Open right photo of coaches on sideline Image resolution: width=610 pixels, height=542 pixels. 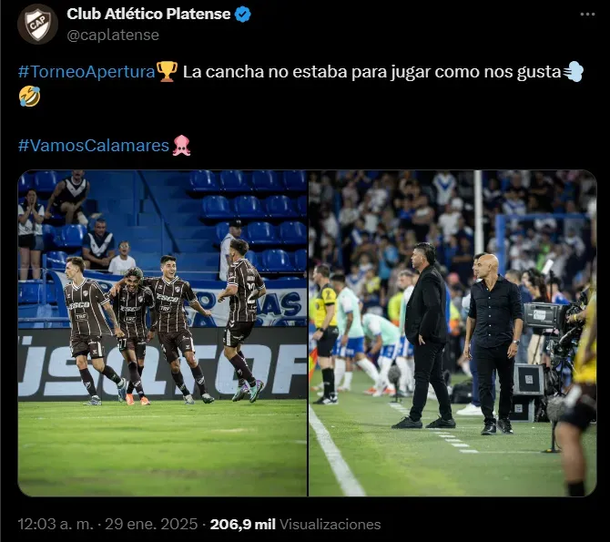[x=453, y=333]
